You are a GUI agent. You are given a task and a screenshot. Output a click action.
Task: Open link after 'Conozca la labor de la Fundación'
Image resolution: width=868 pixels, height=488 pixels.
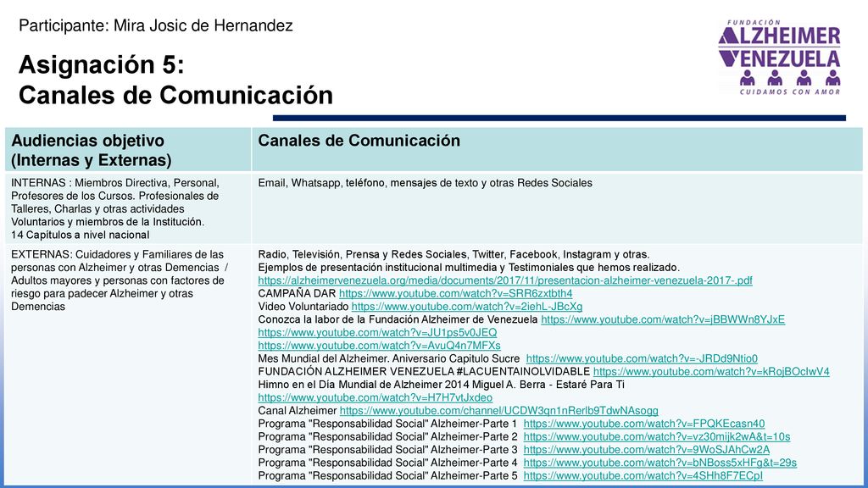coord(663,319)
